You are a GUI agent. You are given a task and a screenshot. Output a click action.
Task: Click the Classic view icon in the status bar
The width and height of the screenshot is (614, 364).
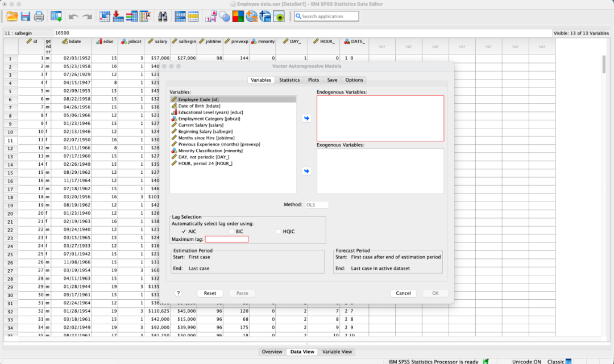pos(569,361)
